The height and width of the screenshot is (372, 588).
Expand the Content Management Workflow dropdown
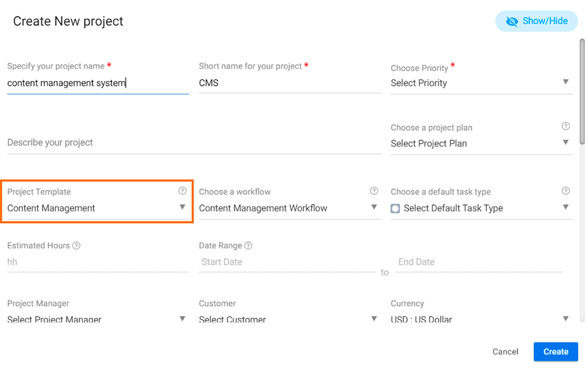click(x=289, y=208)
